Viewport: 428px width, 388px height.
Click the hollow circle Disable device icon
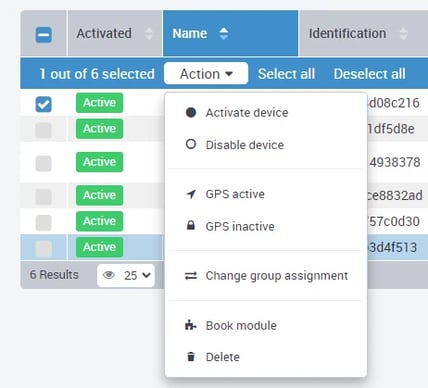[191, 144]
